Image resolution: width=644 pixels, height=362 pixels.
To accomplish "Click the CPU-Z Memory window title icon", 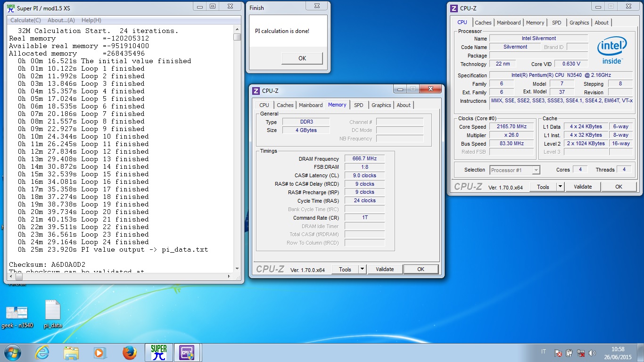I will (x=256, y=90).
